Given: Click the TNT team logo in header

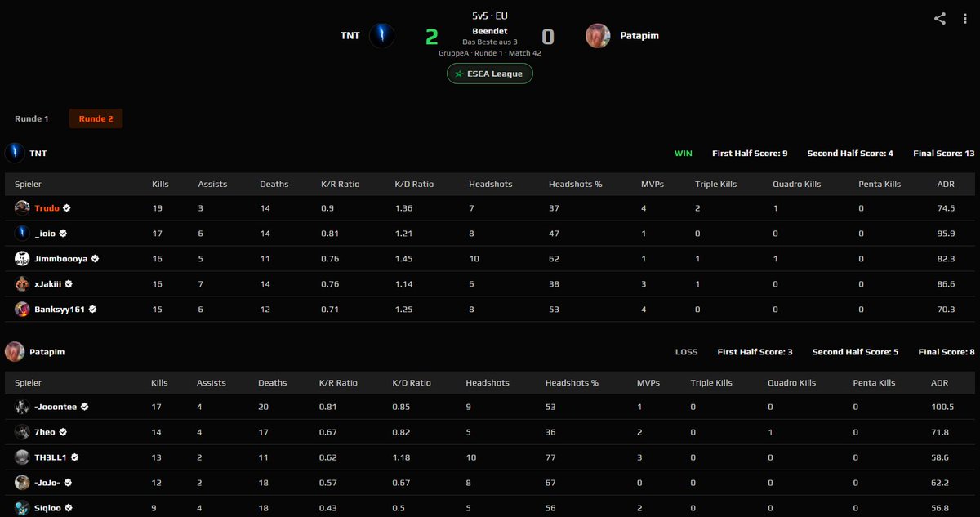Looking at the screenshot, I should [x=382, y=36].
